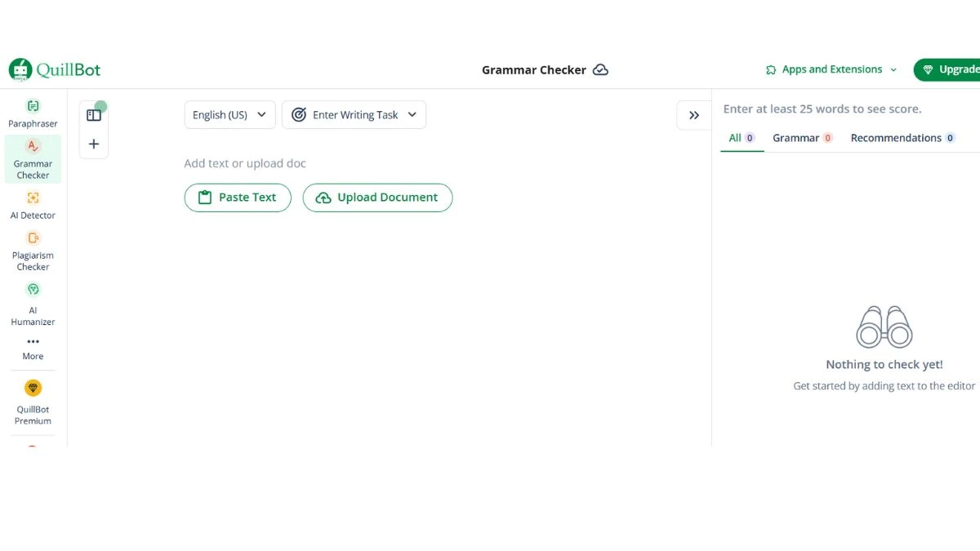Click the Paste Text button
The height and width of the screenshot is (551, 980).
pyautogui.click(x=238, y=198)
